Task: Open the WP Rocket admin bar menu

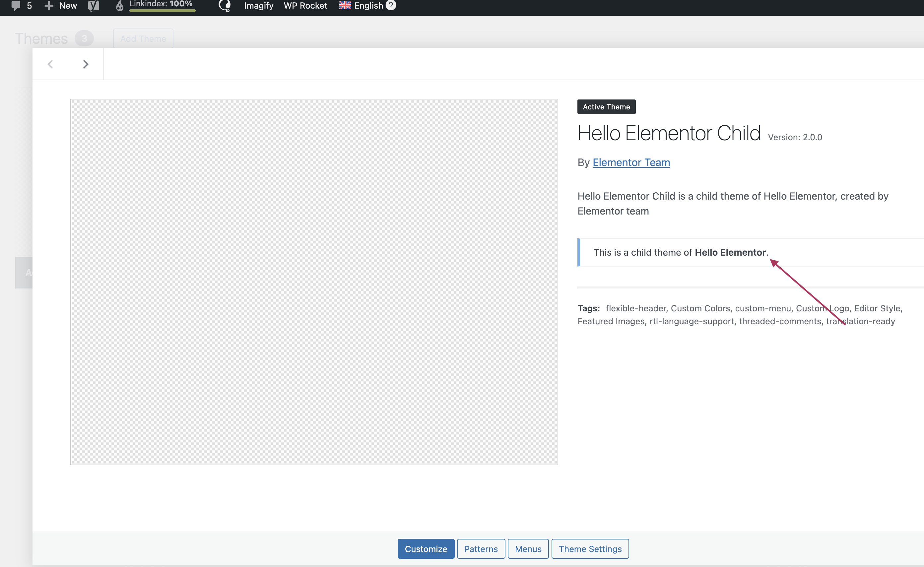Action: [x=305, y=6]
